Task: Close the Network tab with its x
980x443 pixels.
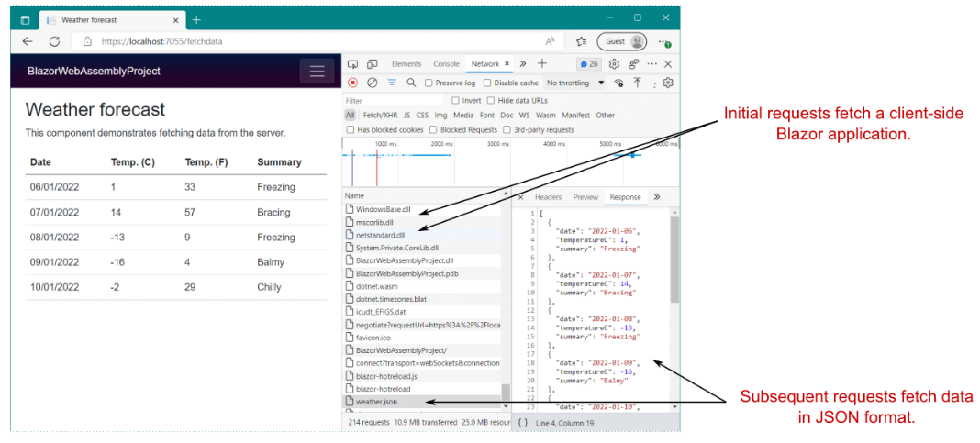Action: tap(507, 63)
